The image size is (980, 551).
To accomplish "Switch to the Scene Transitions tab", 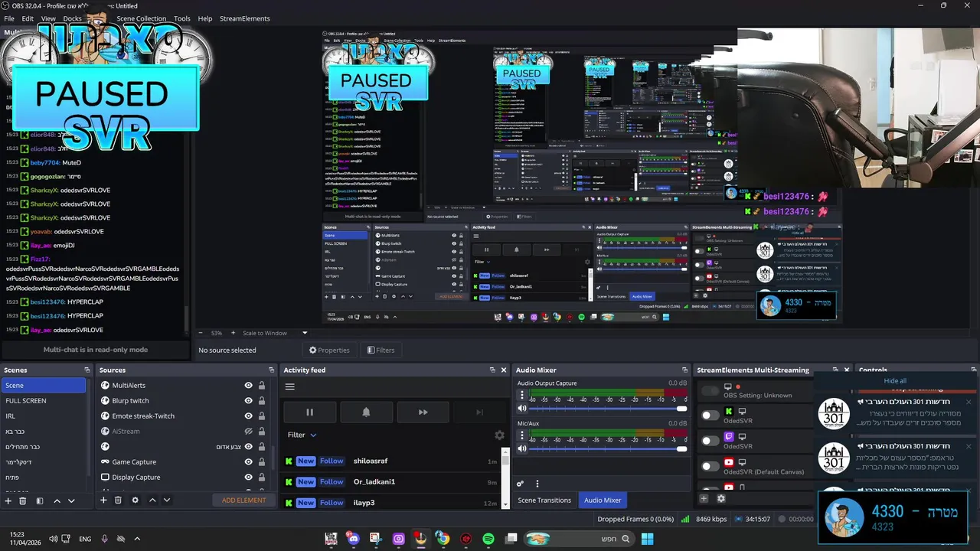I will (x=544, y=500).
